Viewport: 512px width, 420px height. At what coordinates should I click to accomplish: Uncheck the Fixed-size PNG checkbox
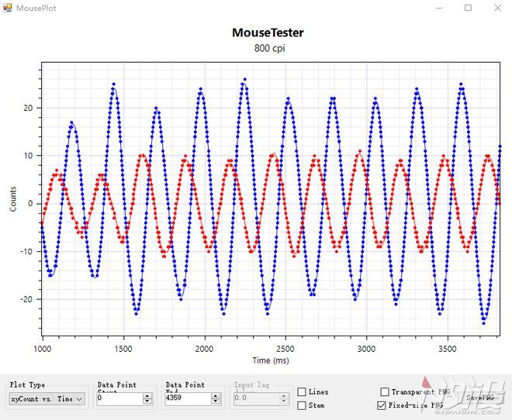[x=381, y=405]
